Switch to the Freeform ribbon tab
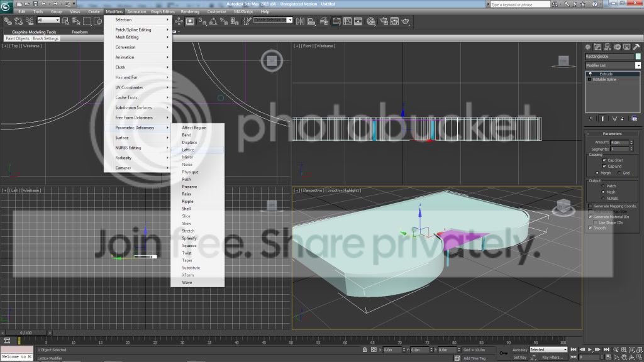Screen dimensions: 644x362 point(80,32)
